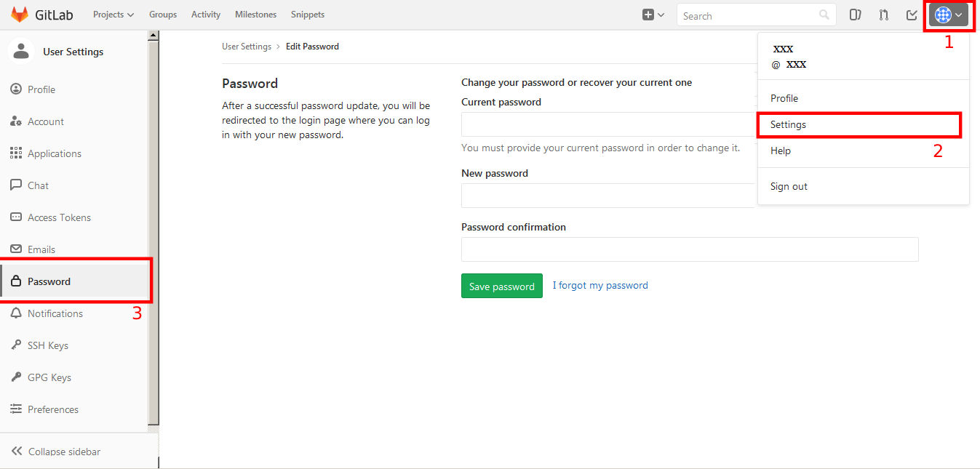The width and height of the screenshot is (980, 469).
Task: Open the issues icon in top bar
Action: point(856,15)
